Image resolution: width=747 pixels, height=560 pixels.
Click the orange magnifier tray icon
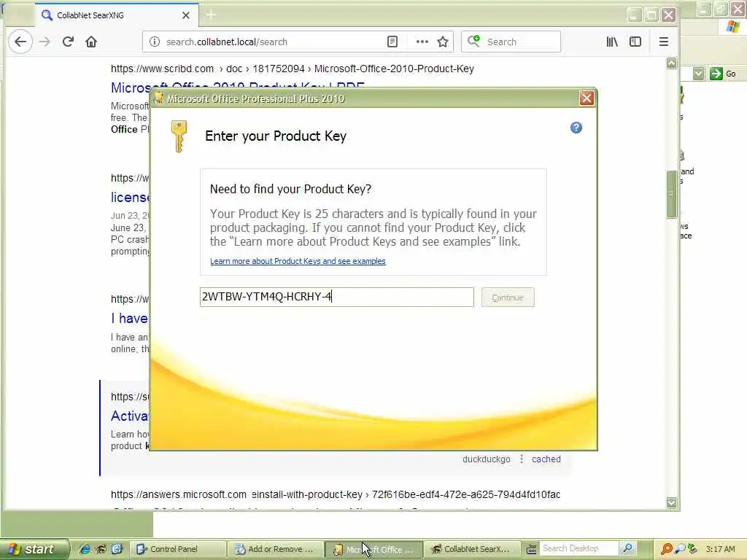(x=667, y=549)
